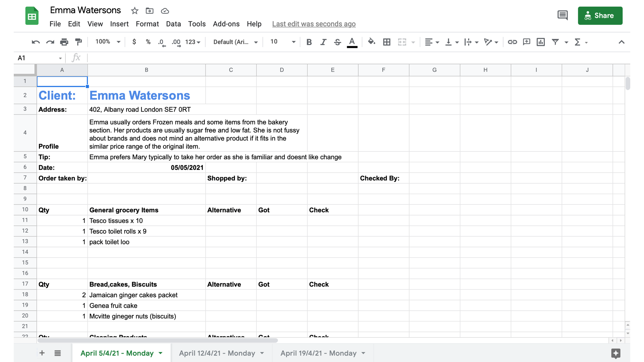The width and height of the screenshot is (644, 362).
Task: Click the cloud document status icon
Action: (x=165, y=11)
